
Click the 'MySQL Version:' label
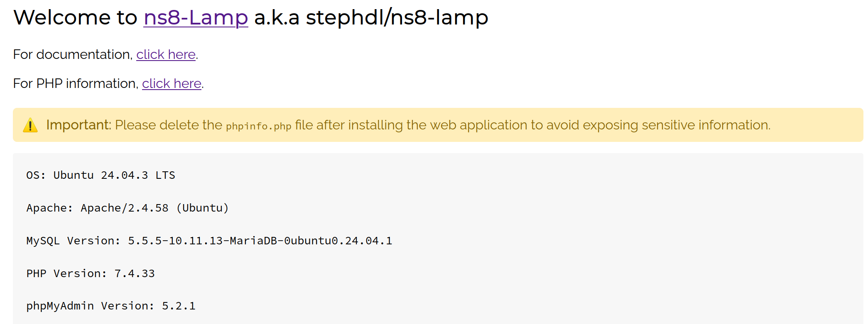(73, 241)
